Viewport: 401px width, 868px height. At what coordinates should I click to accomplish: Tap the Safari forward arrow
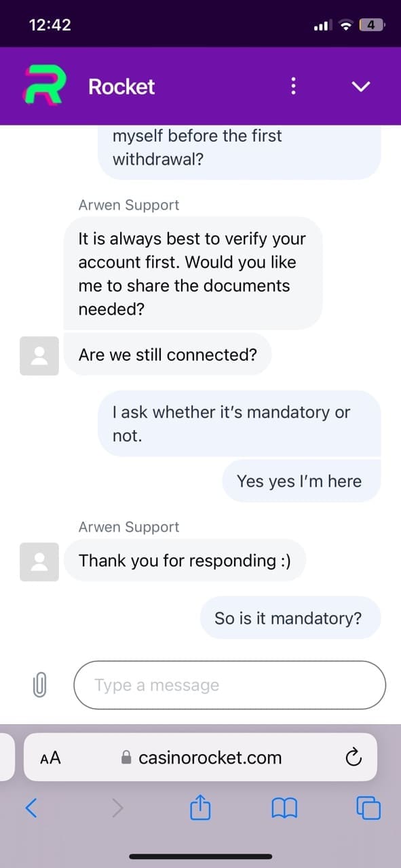[x=117, y=808]
